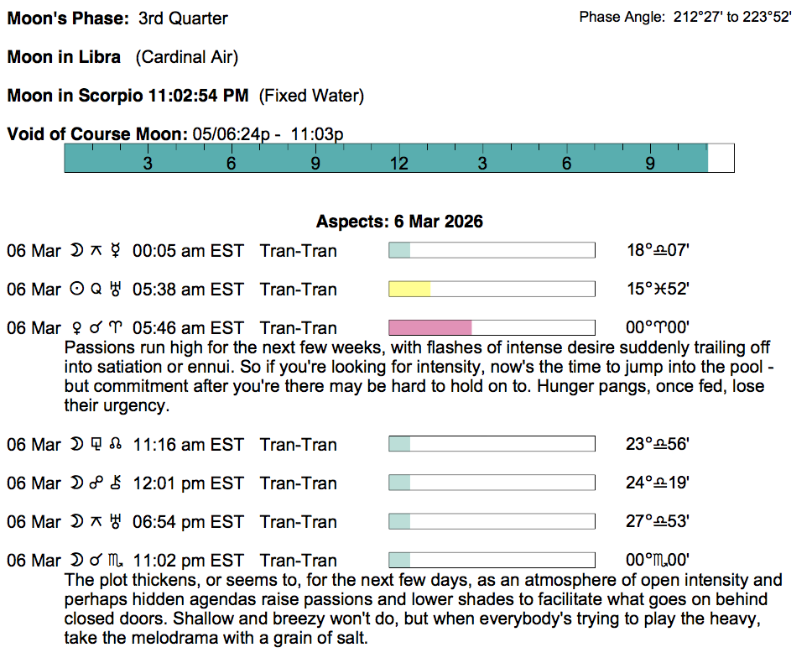The width and height of the screenshot is (812, 658).
Task: Click the "Aspects: 6 Mar 2026" heading
Action: [399, 222]
